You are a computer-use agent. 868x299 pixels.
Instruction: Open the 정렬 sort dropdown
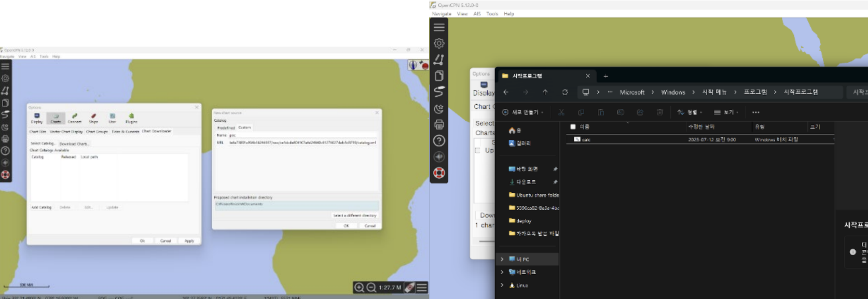point(690,112)
